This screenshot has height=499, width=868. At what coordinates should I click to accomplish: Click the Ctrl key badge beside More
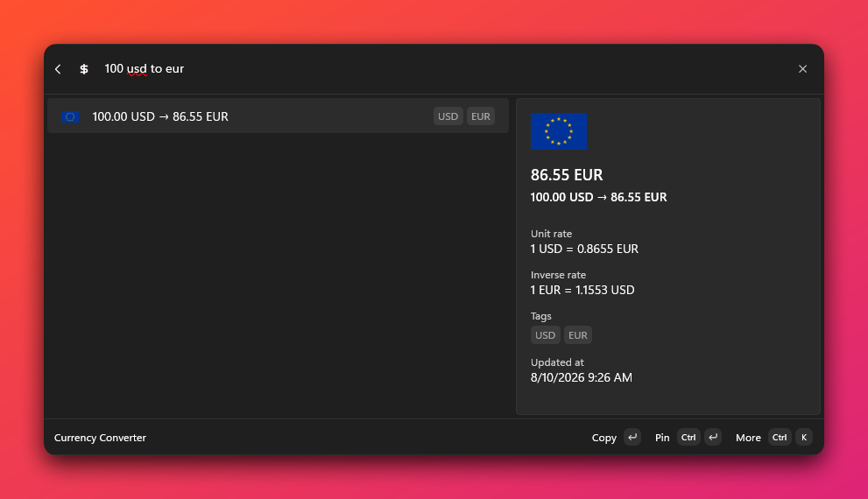(x=780, y=437)
